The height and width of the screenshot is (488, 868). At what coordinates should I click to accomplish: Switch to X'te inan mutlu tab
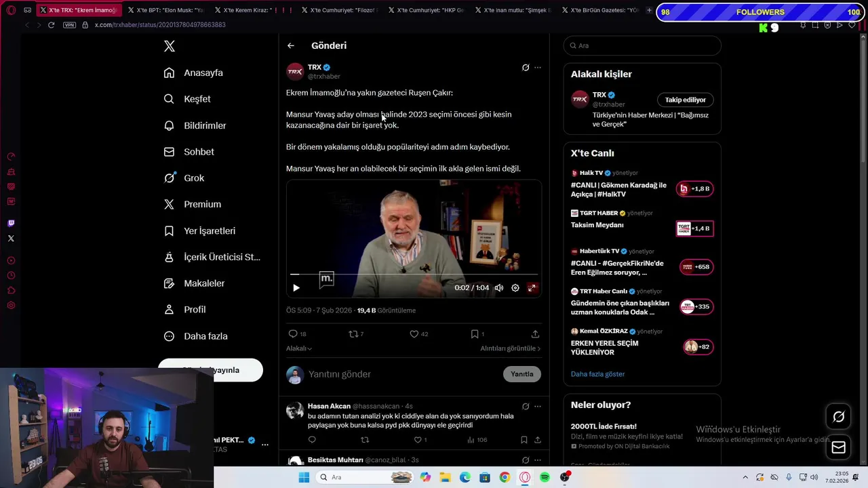(514, 10)
